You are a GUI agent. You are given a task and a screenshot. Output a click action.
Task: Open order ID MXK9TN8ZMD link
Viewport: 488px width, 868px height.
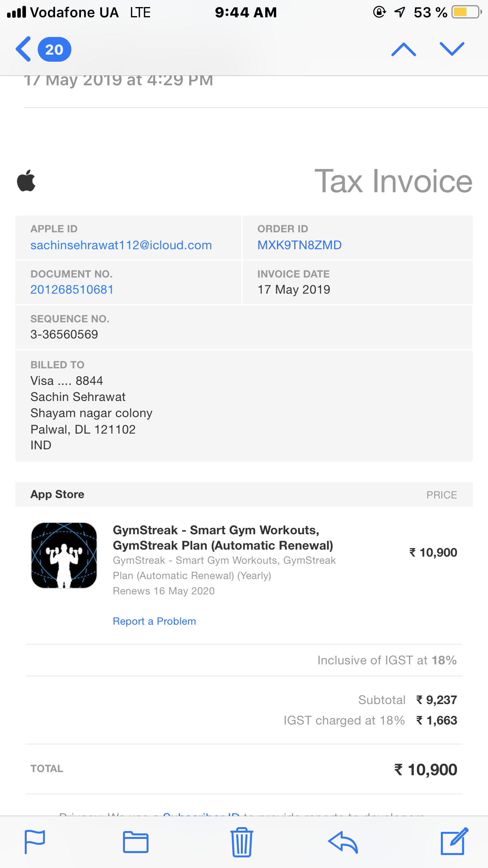pos(299,245)
